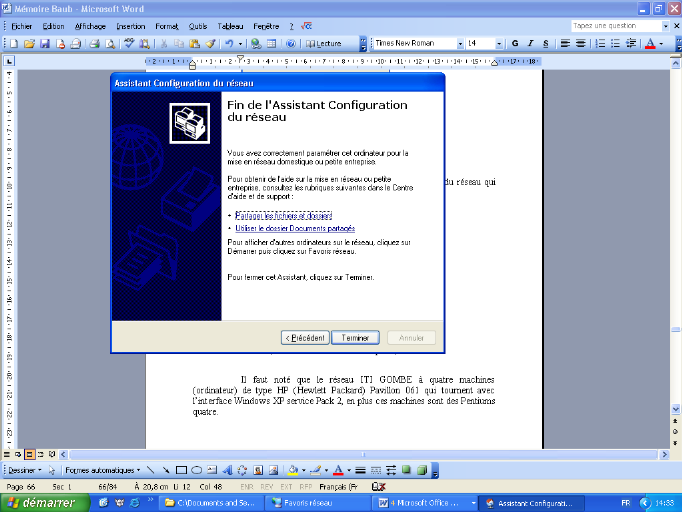This screenshot has height=512, width=682.
Task: Open the font name dropdown
Action: [x=460, y=44]
